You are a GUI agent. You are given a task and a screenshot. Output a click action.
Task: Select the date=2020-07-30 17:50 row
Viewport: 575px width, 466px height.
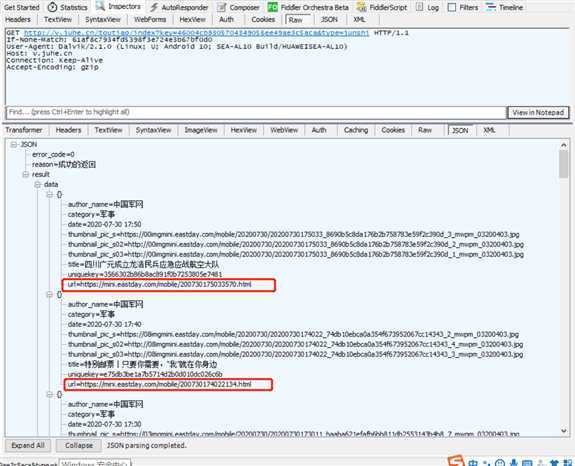click(105, 224)
